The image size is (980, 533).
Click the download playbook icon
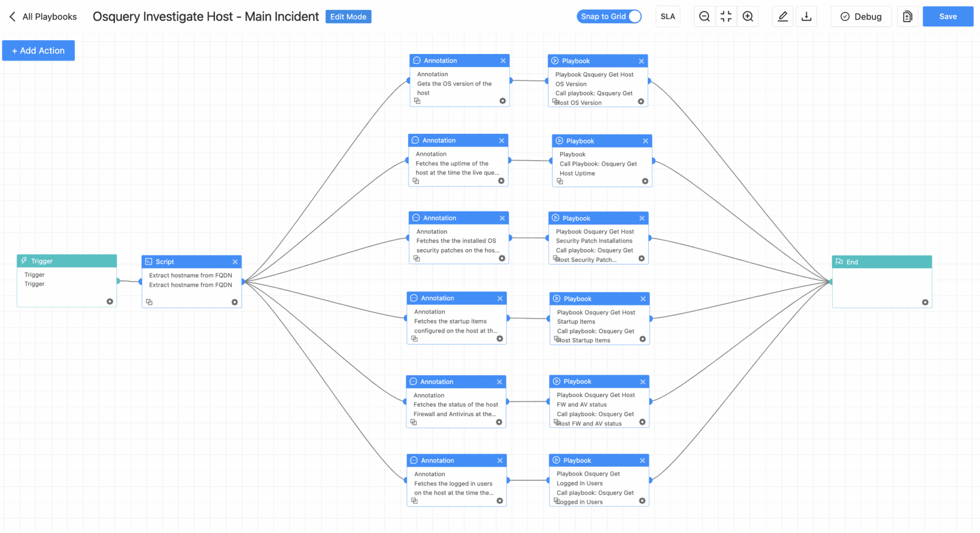(807, 16)
